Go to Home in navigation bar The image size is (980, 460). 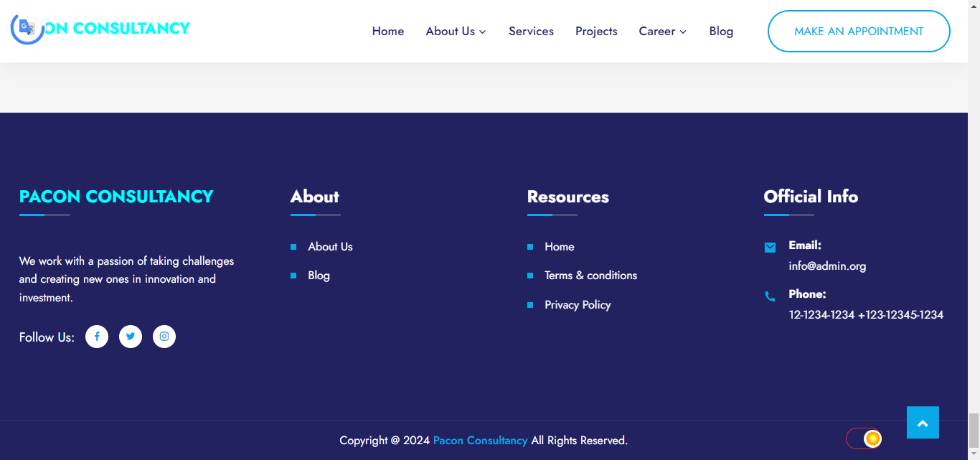pyautogui.click(x=388, y=32)
